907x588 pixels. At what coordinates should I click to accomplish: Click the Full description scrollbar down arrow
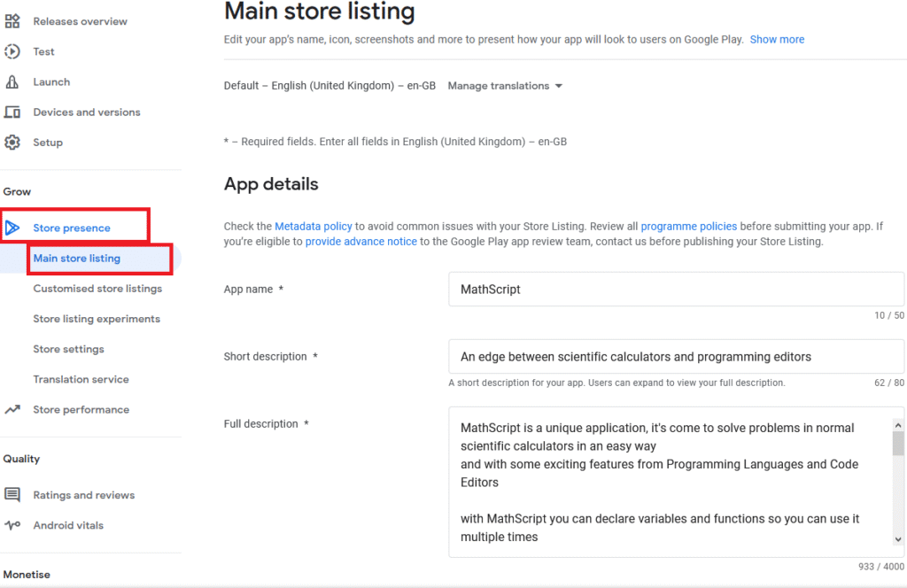coord(898,539)
